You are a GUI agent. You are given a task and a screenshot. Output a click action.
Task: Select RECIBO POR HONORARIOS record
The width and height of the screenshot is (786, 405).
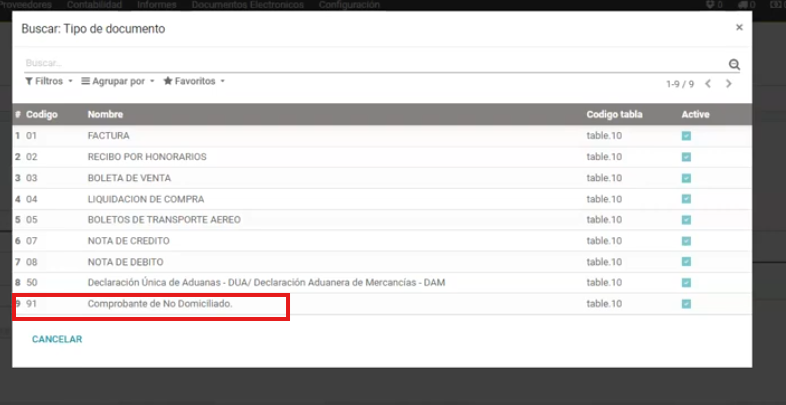(x=147, y=157)
